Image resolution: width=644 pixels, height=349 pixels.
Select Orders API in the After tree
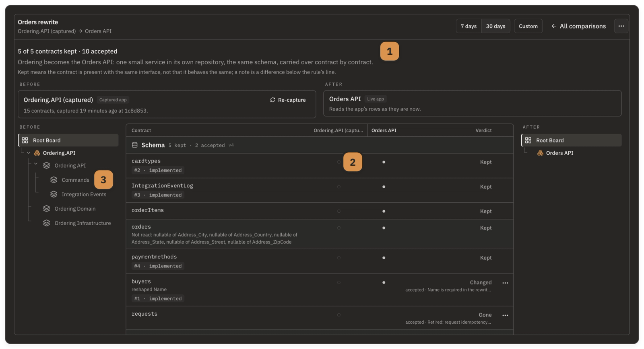[x=559, y=153]
